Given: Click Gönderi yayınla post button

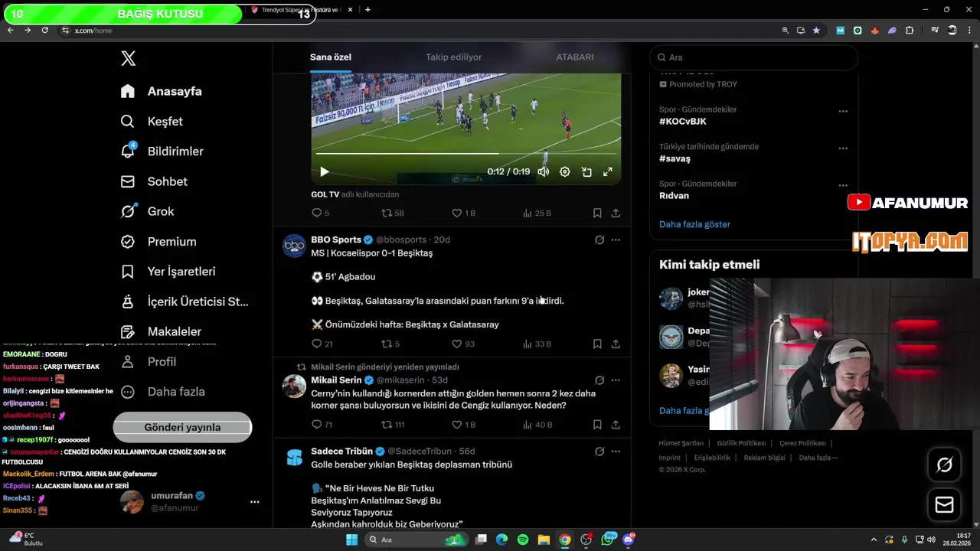Looking at the screenshot, I should point(182,427).
